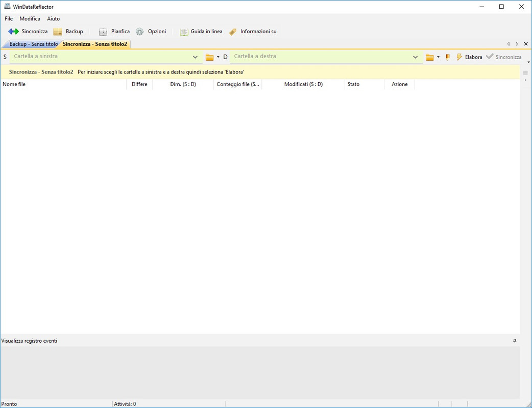Browse for the right folder with the folder icon
The image size is (532, 408).
click(429, 57)
